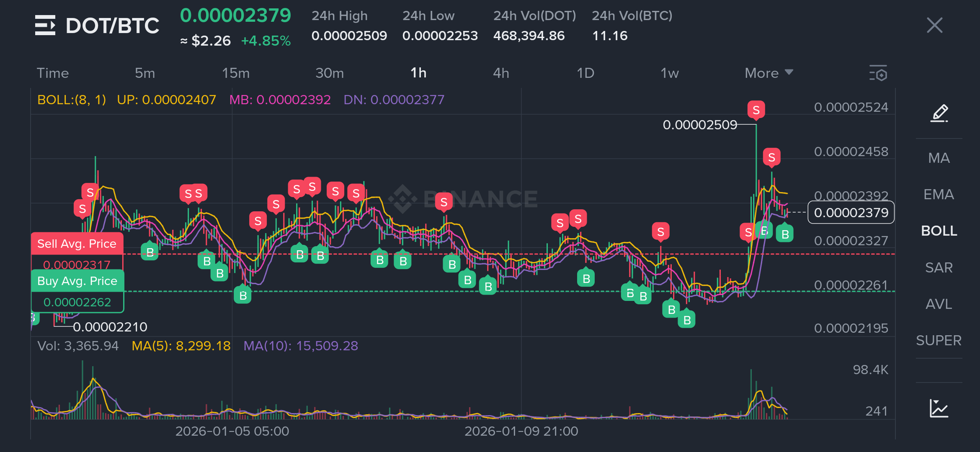Click the sell marker at 0.00002509 peak
Image resolution: width=980 pixels, height=452 pixels.
756,110
